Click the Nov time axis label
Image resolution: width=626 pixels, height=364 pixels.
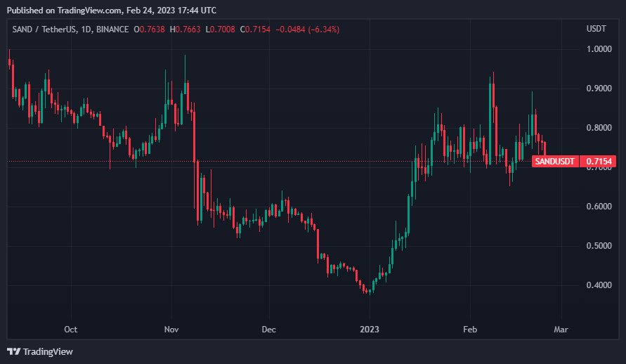(171, 330)
